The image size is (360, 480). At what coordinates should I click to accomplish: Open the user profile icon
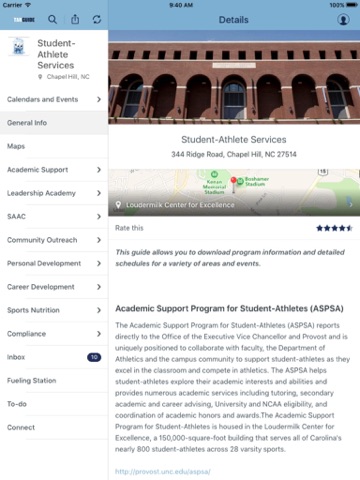(x=343, y=20)
